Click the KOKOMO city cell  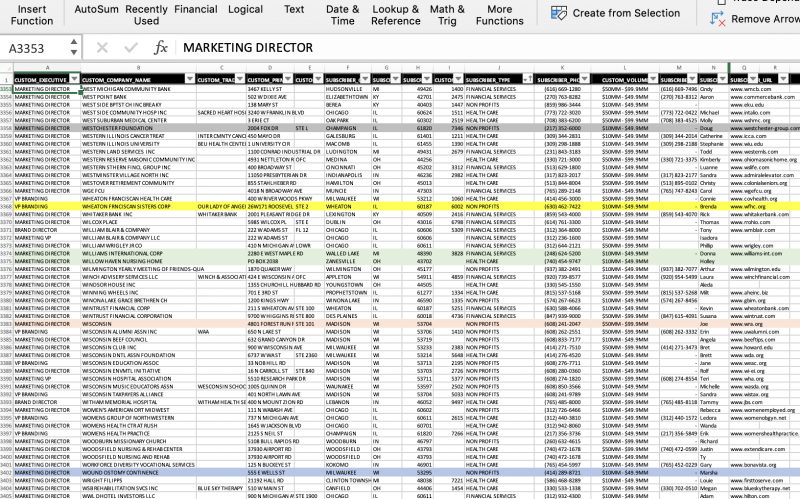point(348,465)
